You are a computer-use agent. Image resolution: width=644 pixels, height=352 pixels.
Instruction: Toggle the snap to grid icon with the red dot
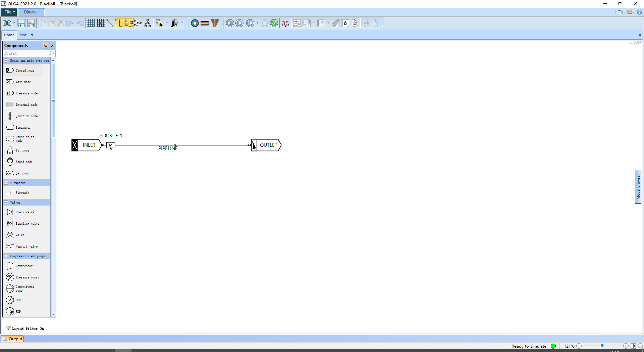click(x=101, y=23)
